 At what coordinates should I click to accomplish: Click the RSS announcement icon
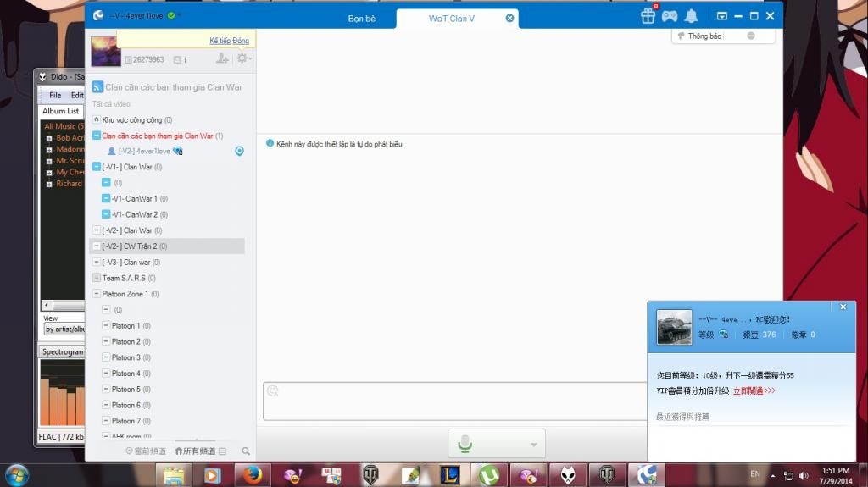coord(97,87)
